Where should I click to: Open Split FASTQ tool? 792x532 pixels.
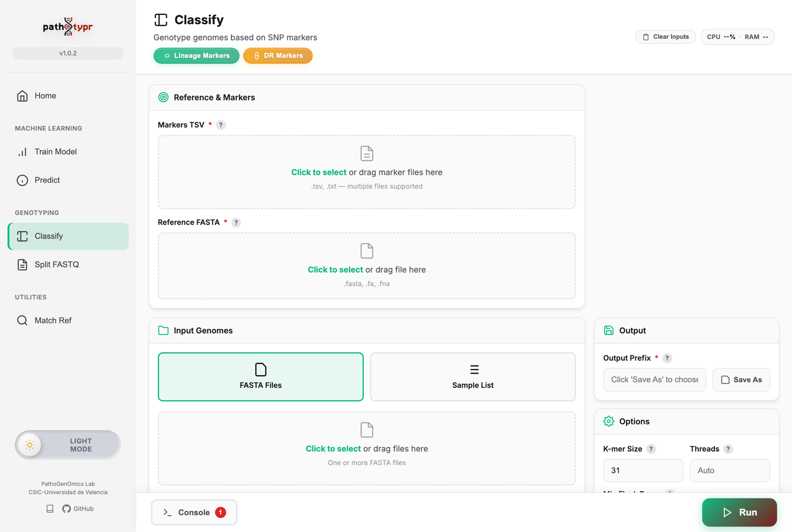(x=68, y=264)
